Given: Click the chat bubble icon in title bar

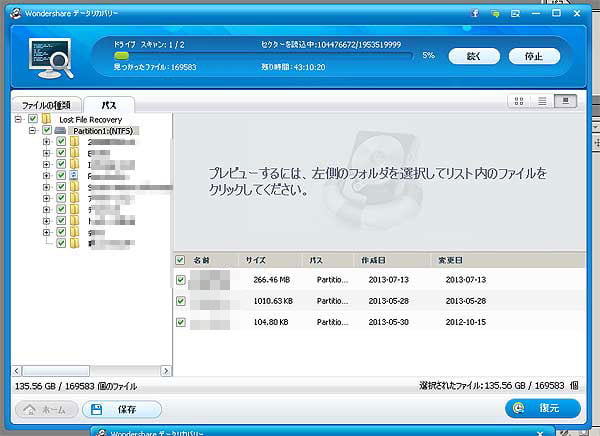Looking at the screenshot, I should [x=496, y=13].
